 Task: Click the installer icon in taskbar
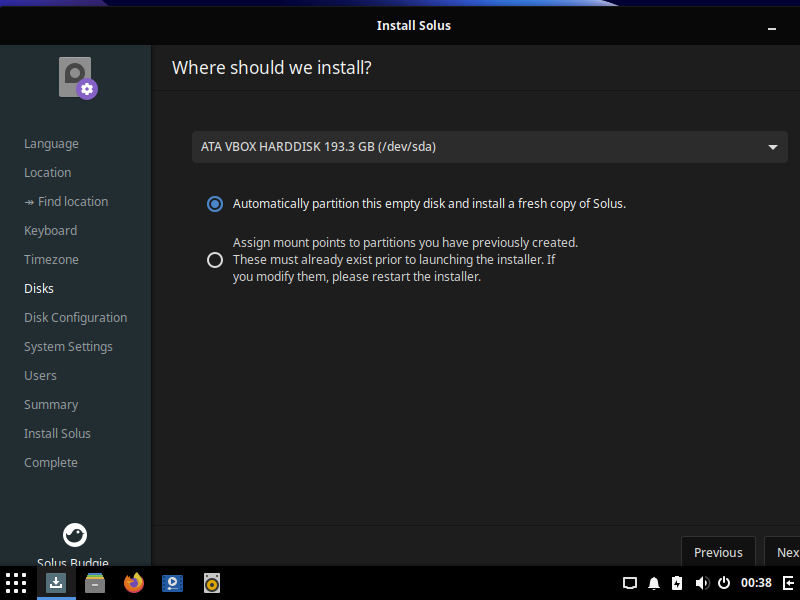(x=56, y=583)
